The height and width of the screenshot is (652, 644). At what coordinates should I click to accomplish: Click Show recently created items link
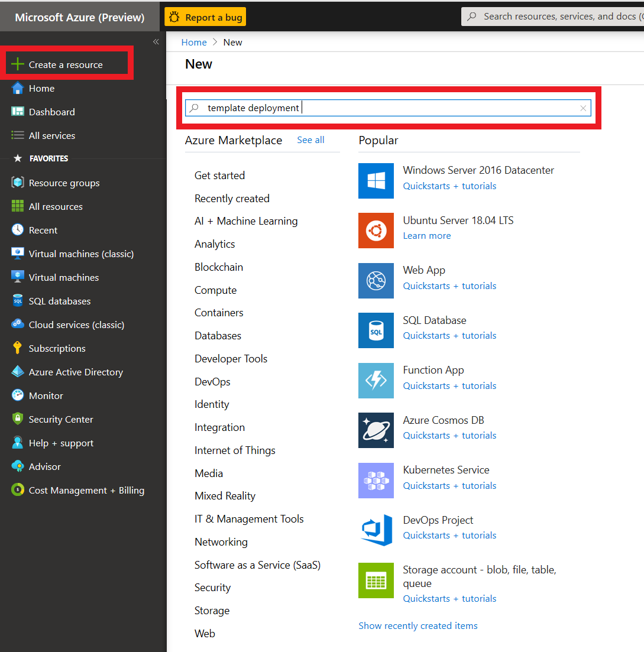coord(418,625)
